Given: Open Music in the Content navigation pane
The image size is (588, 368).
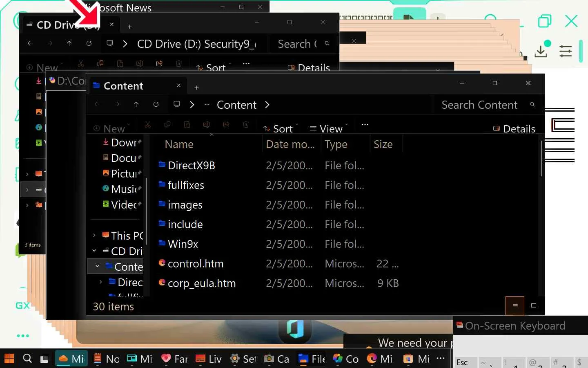Looking at the screenshot, I should point(122,189).
